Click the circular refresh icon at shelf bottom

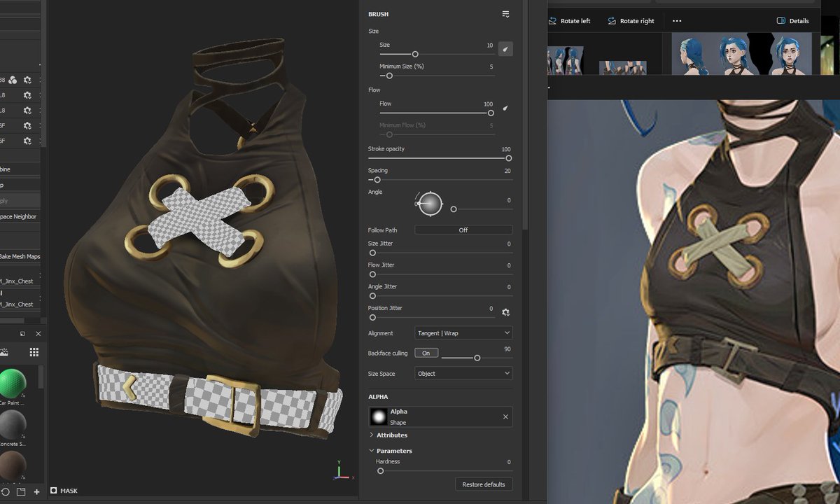click(x=6, y=492)
